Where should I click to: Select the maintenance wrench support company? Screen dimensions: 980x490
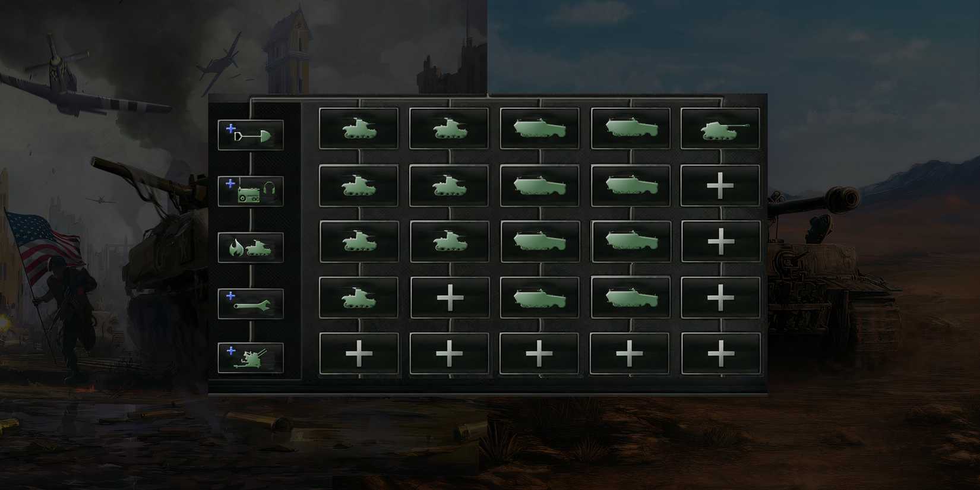(x=251, y=304)
